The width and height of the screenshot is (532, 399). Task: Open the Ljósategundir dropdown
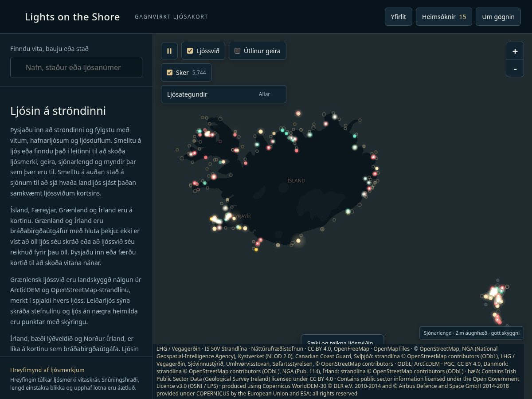point(223,94)
